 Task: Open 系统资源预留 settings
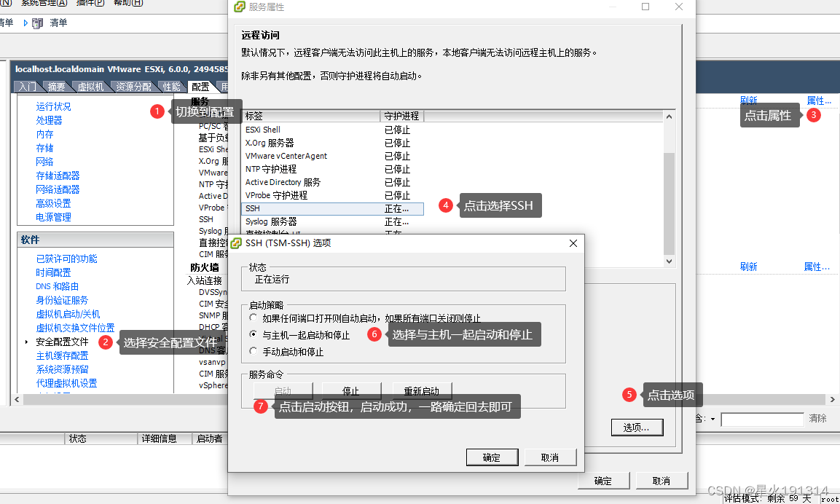62,369
